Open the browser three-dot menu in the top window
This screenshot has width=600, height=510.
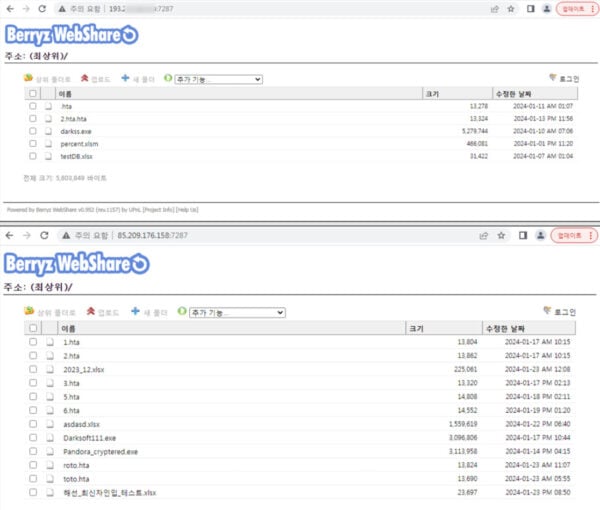click(x=592, y=8)
